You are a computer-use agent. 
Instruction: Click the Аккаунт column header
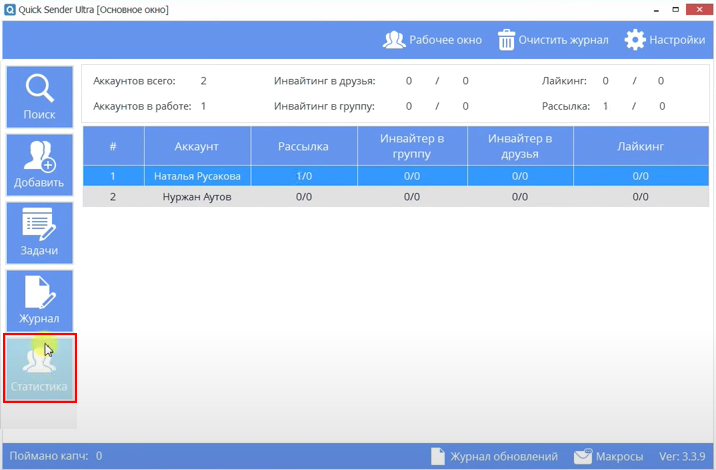tap(197, 146)
